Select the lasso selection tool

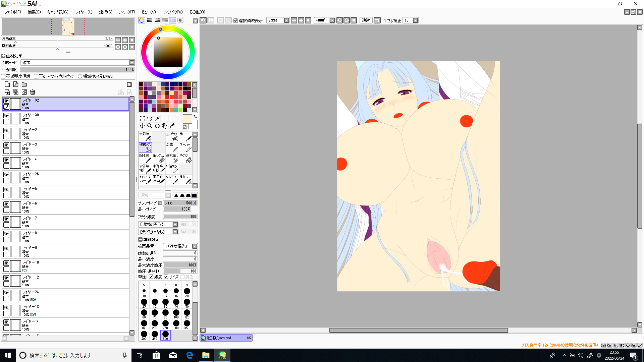tap(150, 119)
